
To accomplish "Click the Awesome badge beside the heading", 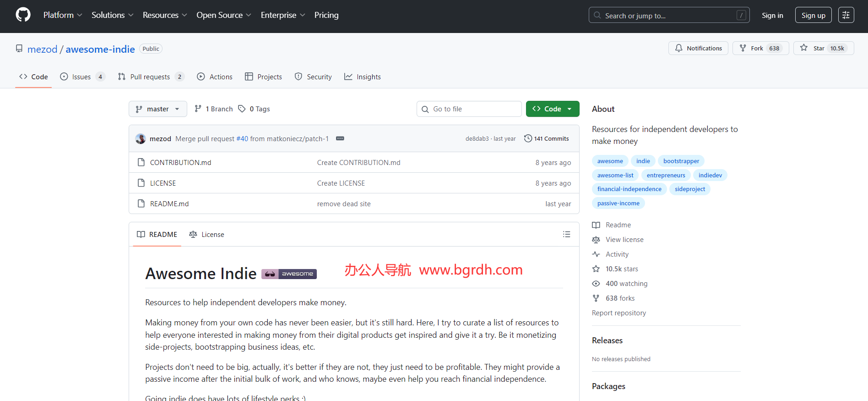I will [289, 274].
